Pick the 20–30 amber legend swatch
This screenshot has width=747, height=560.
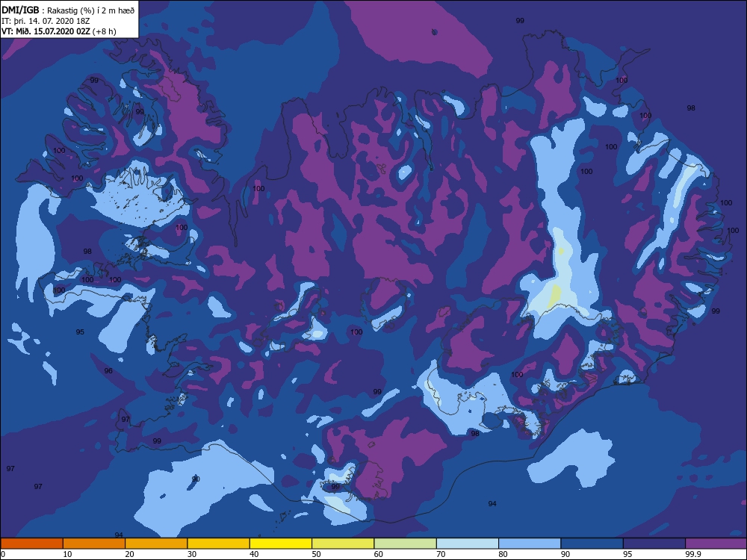pos(156,544)
